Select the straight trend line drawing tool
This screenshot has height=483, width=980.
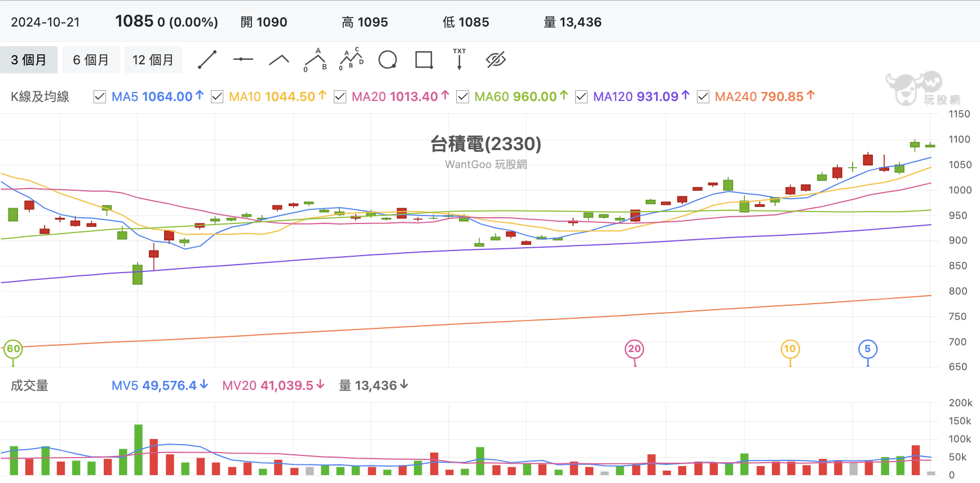[x=207, y=60]
